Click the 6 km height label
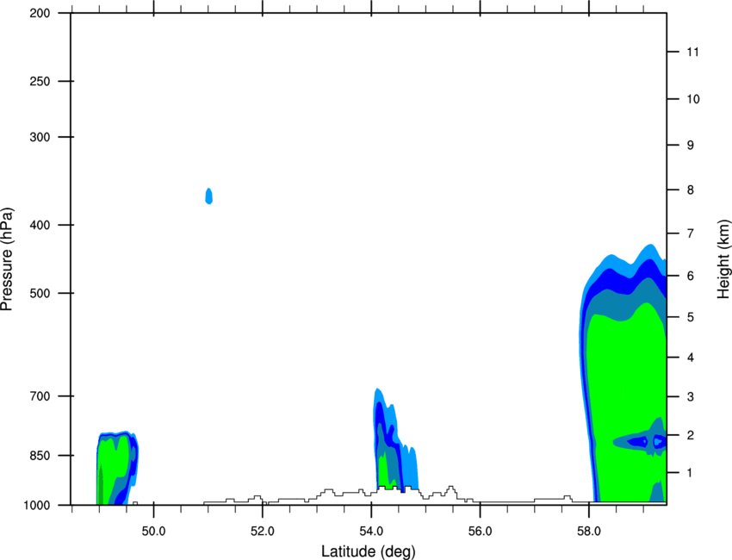Screen dimensions: 732x560 (691, 276)
